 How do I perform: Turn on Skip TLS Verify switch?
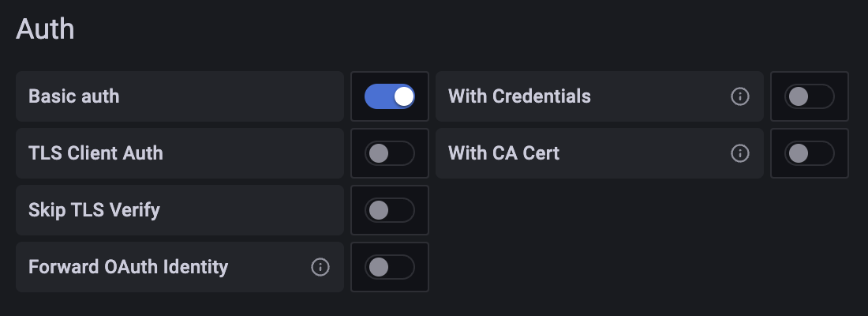pos(390,210)
